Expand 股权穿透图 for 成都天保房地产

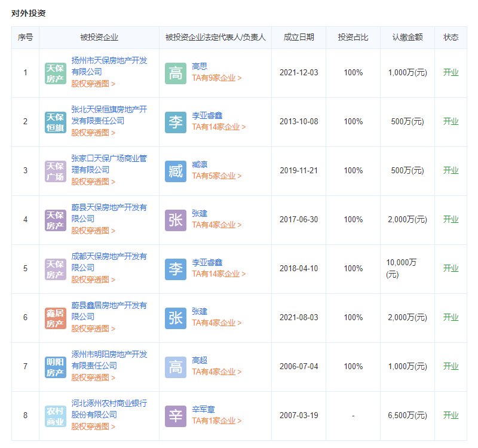93,280
